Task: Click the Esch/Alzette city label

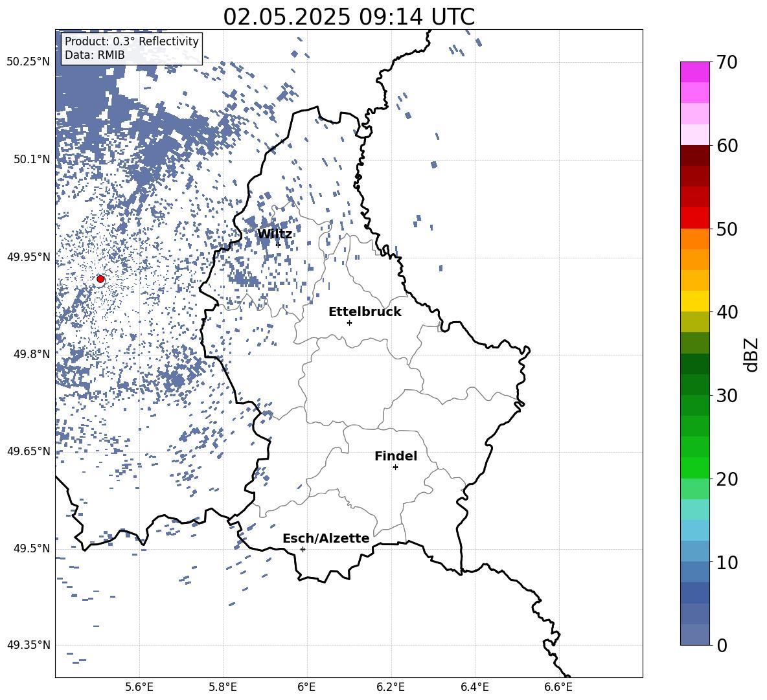Action: 326,538
